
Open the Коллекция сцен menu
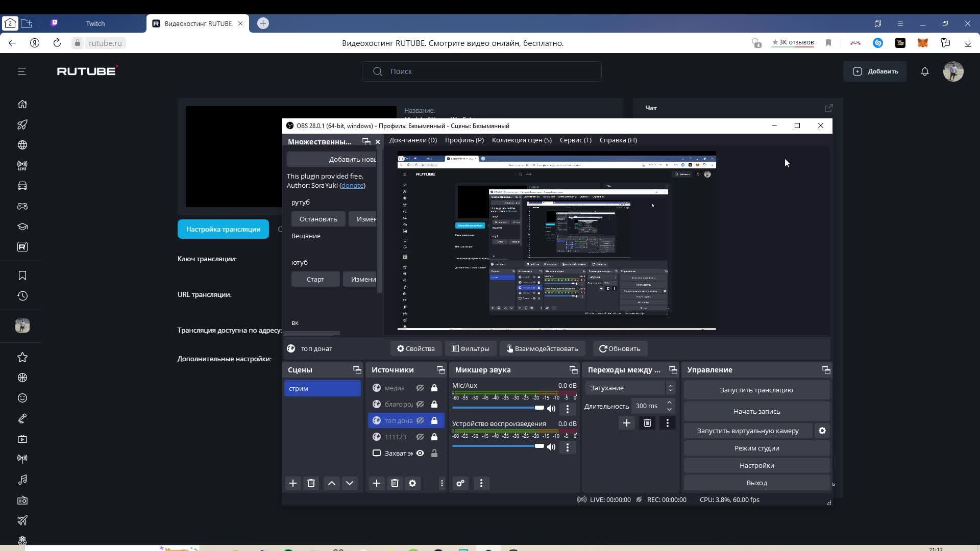521,140
